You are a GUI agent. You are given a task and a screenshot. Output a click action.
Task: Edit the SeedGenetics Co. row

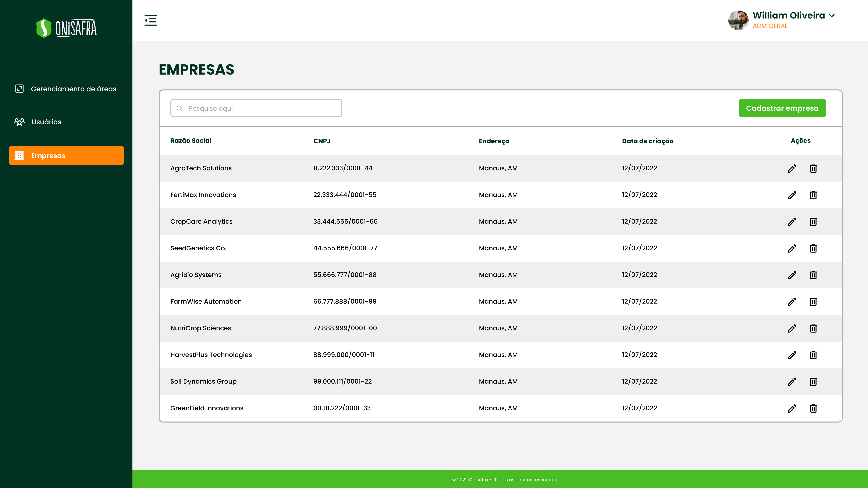[x=792, y=248]
